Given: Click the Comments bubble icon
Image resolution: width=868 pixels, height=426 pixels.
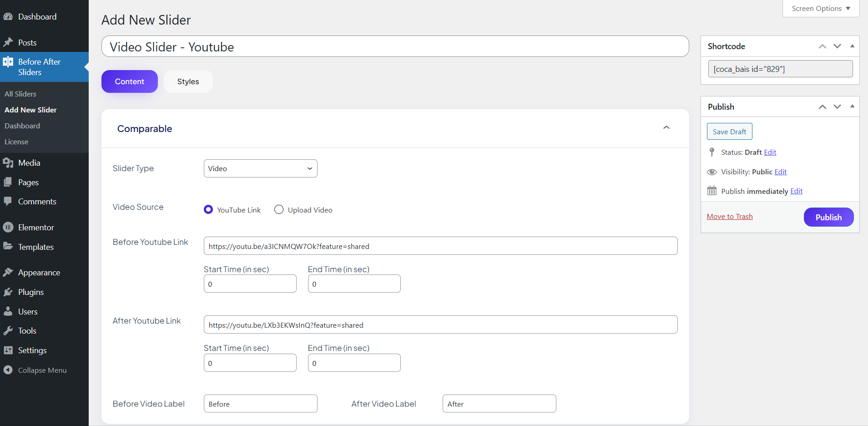Looking at the screenshot, I should click(x=8, y=201).
